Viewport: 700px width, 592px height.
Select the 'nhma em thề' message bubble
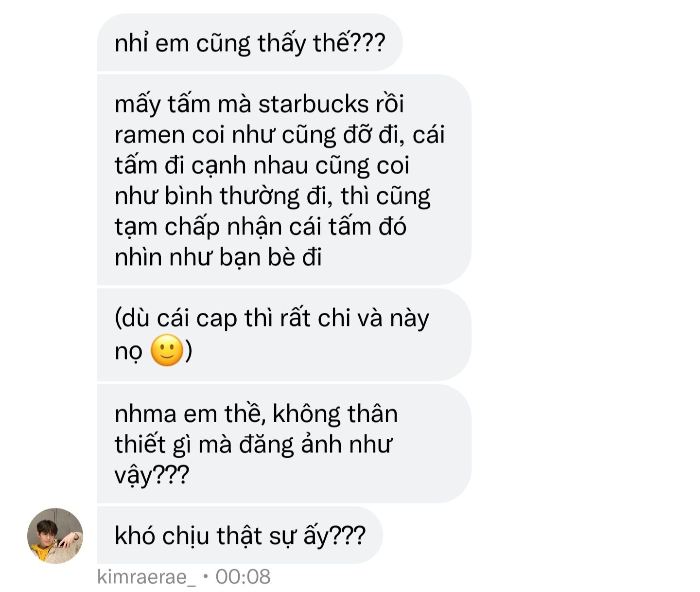pos(284,443)
